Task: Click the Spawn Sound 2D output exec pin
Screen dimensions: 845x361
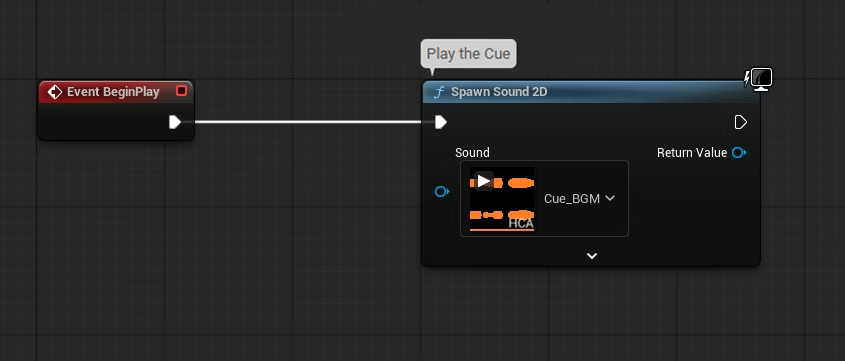Action: (741, 122)
